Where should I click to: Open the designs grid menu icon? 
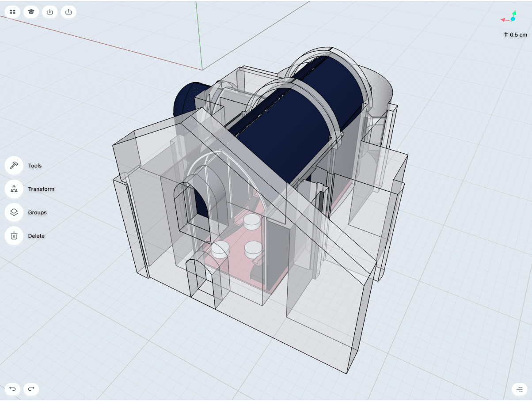pos(12,12)
